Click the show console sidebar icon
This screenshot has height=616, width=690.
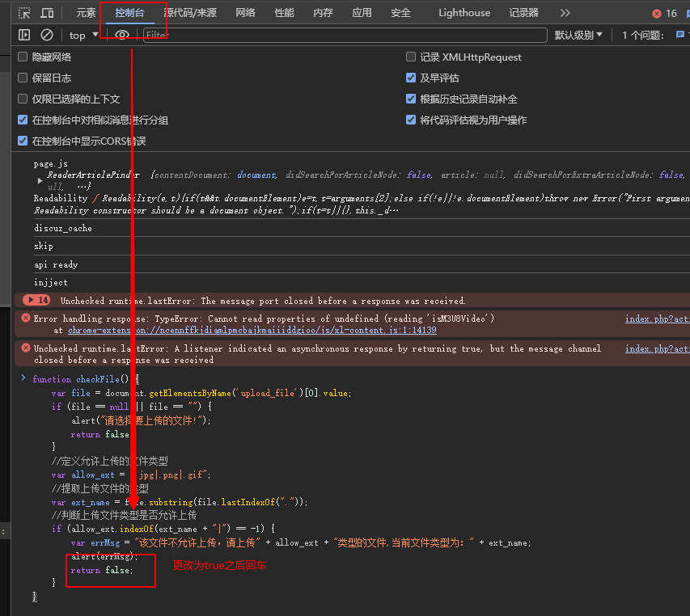(x=24, y=35)
